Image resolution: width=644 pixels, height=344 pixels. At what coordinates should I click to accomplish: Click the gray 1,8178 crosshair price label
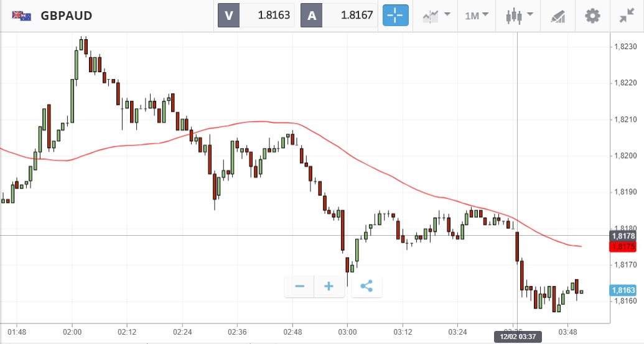pos(623,236)
